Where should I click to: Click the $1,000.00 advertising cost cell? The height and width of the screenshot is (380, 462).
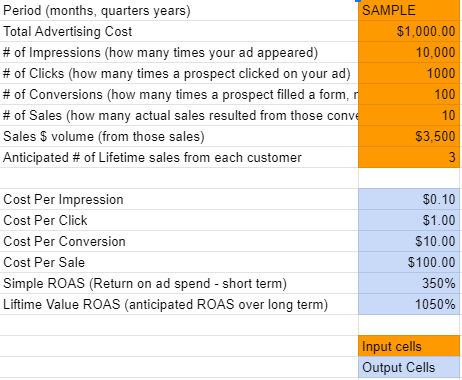(x=409, y=31)
